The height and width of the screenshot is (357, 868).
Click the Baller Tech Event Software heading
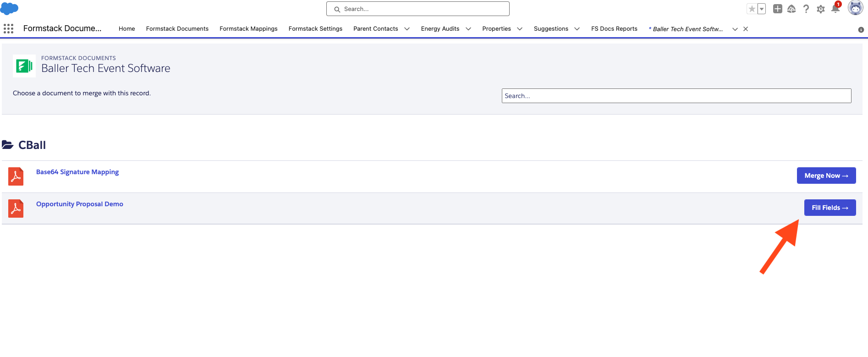(x=106, y=68)
